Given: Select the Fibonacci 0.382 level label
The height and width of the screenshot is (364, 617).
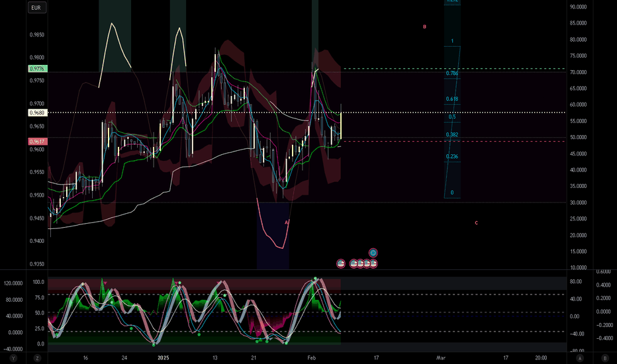Looking at the screenshot, I should click(x=451, y=134).
